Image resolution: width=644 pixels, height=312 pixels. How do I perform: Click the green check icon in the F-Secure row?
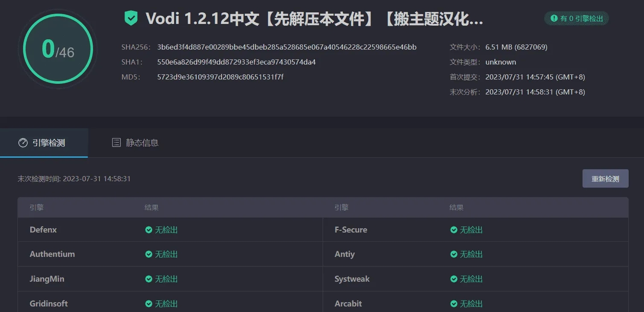click(x=454, y=230)
